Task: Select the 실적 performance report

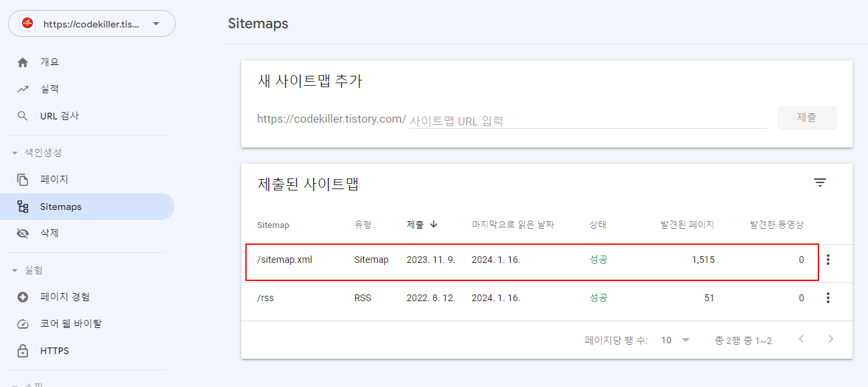Action: (52, 89)
